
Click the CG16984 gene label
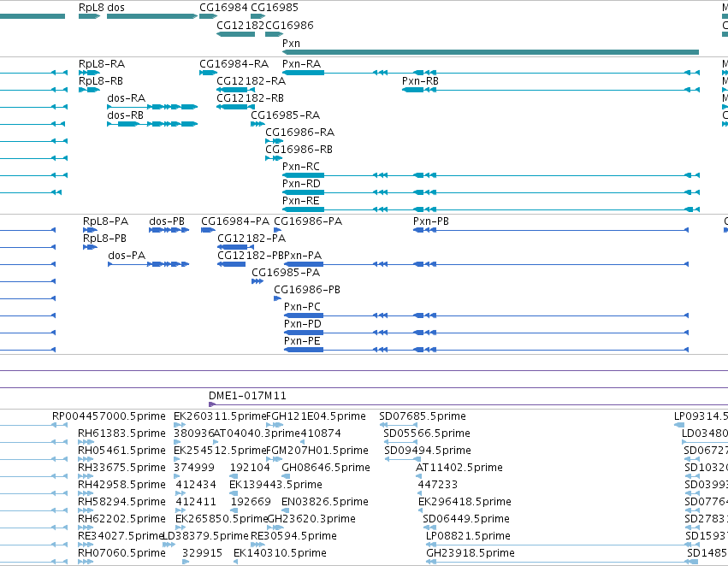(223, 8)
